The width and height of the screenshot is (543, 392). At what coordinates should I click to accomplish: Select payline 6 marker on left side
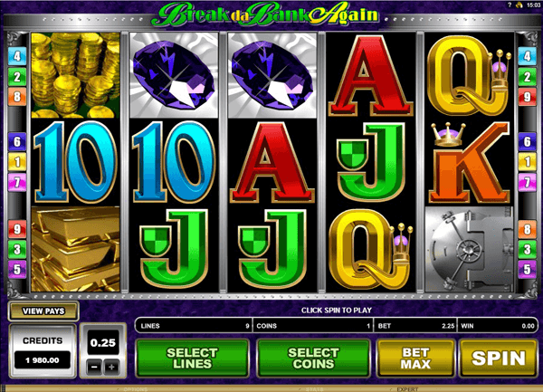click(x=17, y=141)
